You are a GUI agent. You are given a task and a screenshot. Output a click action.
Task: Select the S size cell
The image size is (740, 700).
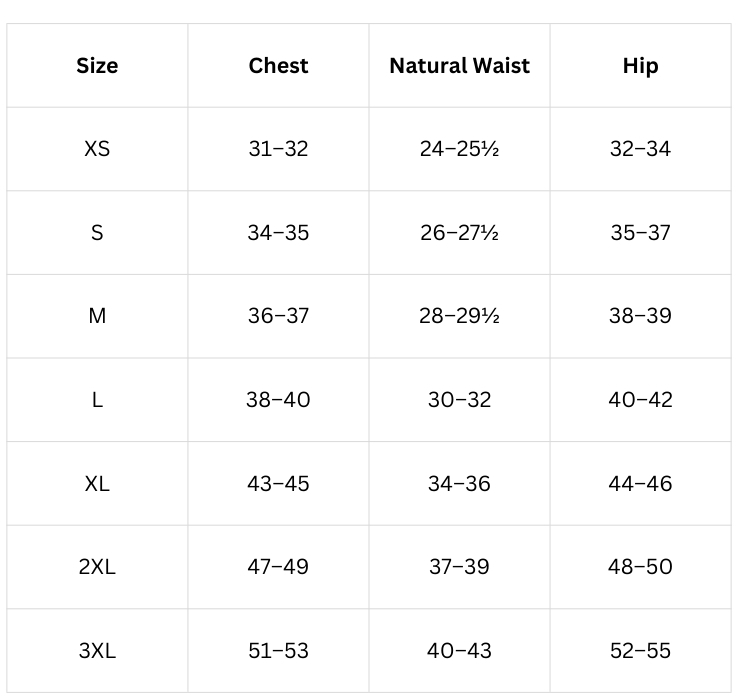97,233
